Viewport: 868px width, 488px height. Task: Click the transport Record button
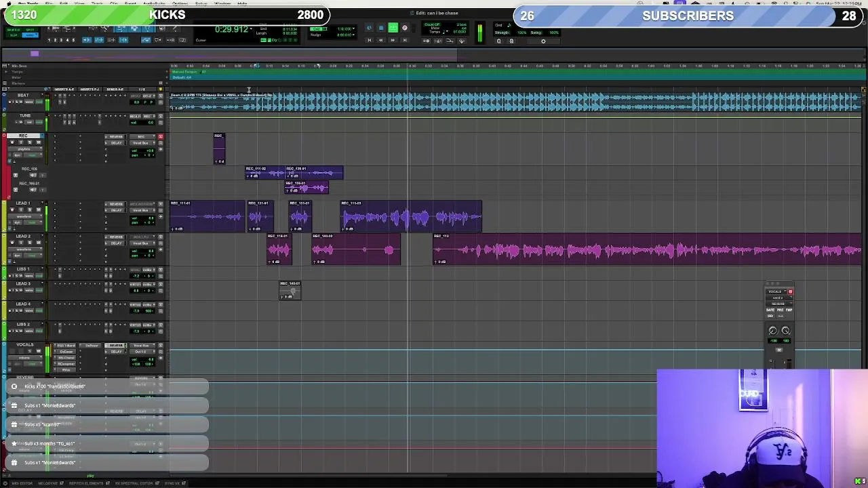click(405, 28)
